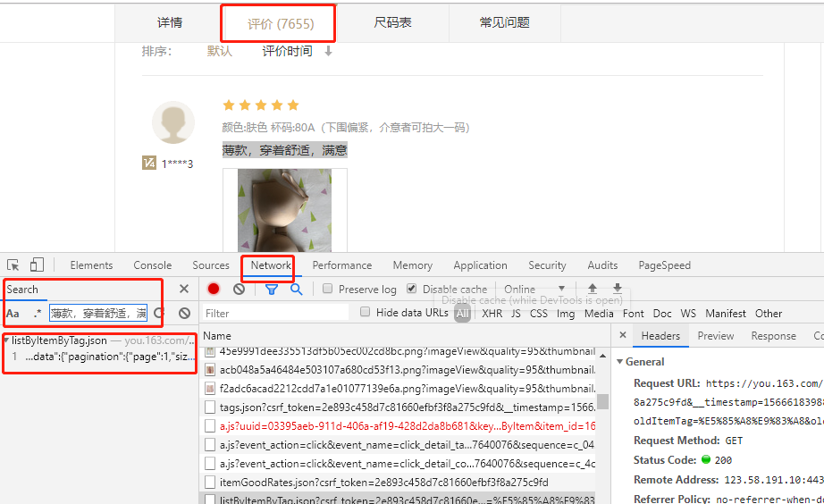
Task: Filter requests by Font
Action: click(x=634, y=314)
